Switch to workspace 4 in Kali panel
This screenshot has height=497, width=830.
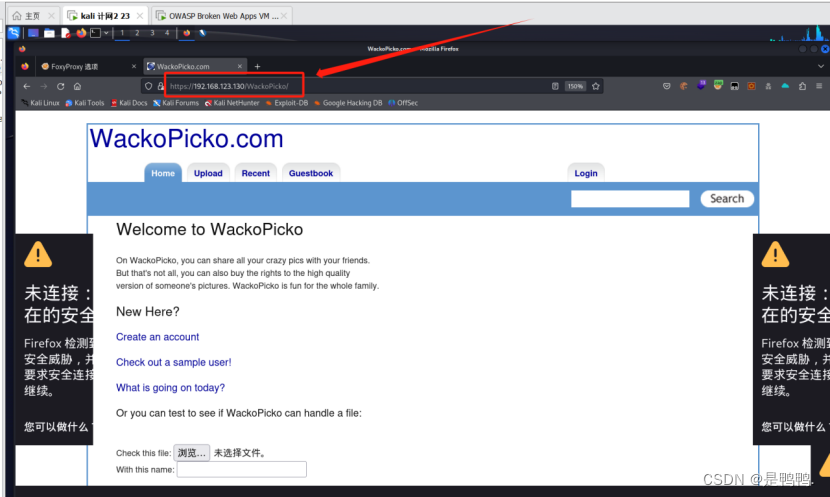[x=167, y=33]
